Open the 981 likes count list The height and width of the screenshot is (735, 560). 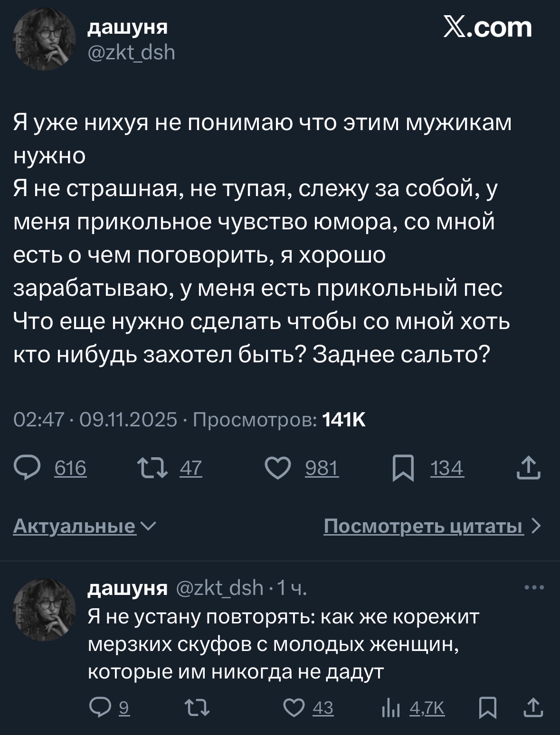pyautogui.click(x=322, y=469)
